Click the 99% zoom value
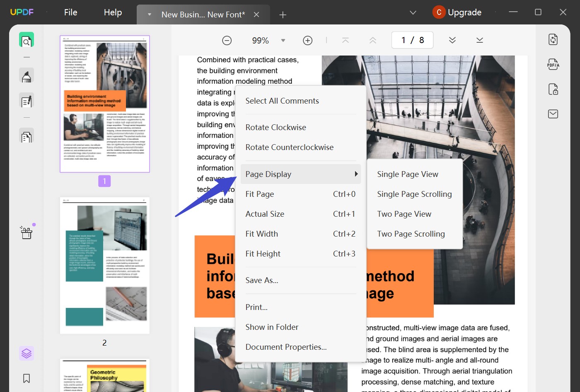Screen dimensions: 580x392 pos(260,41)
